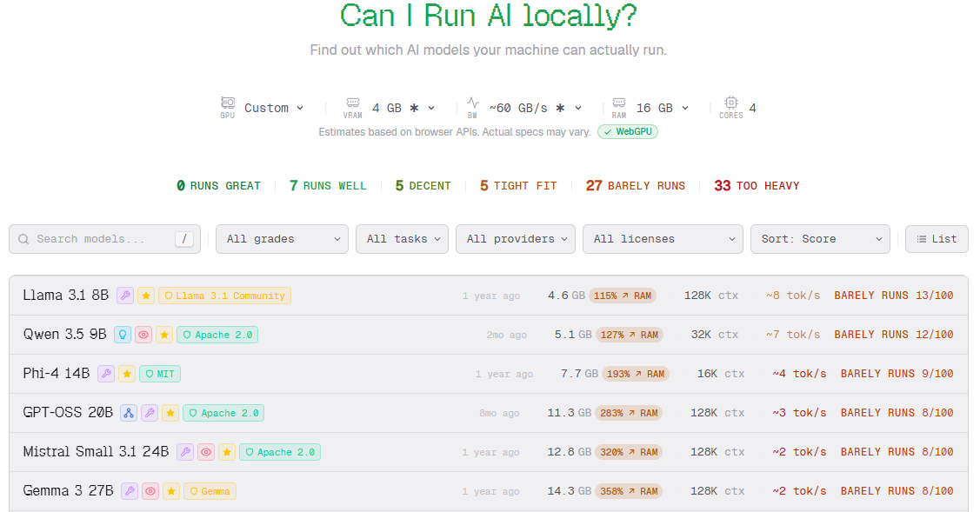This screenshot has width=980, height=512.
Task: Focus the Search models input field
Action: [x=104, y=239]
